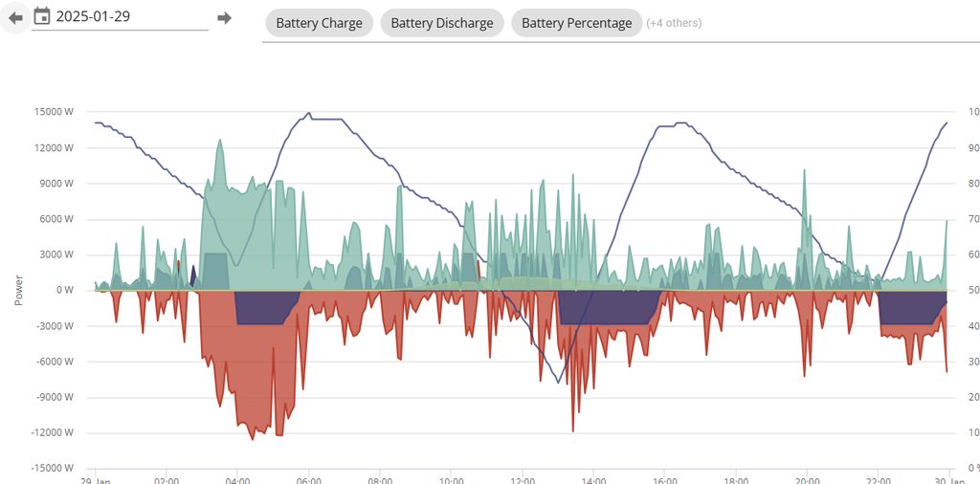Select the Battery Discharge chip
The image size is (980, 484).
pyautogui.click(x=441, y=23)
